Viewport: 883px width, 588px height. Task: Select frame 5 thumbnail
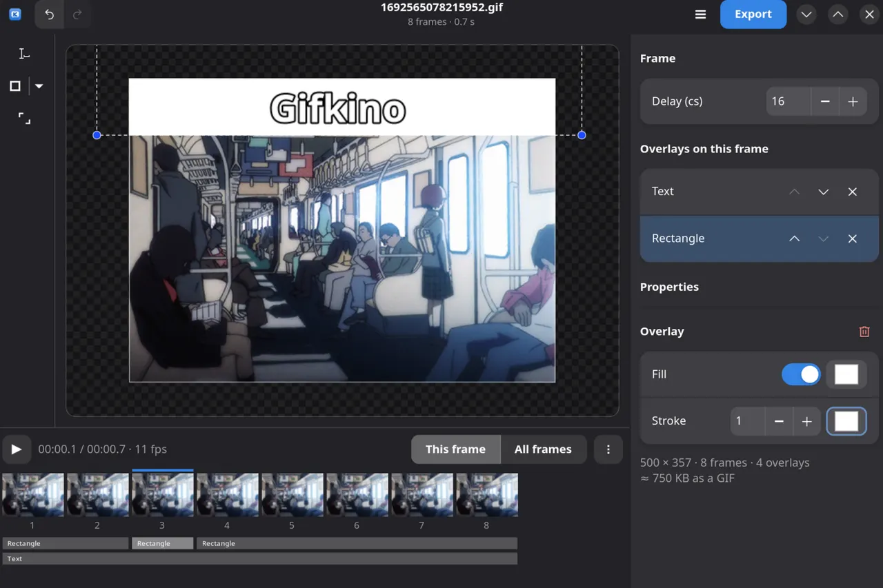292,494
